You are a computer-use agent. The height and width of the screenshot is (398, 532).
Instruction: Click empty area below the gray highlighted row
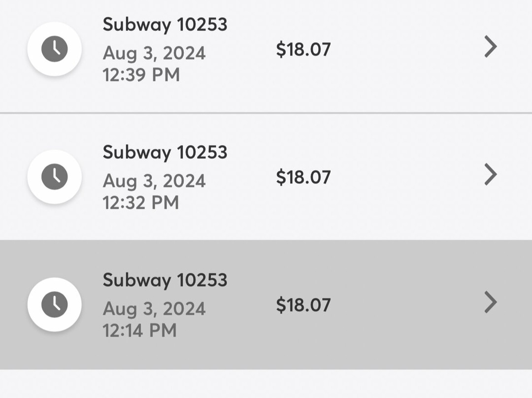click(x=266, y=384)
